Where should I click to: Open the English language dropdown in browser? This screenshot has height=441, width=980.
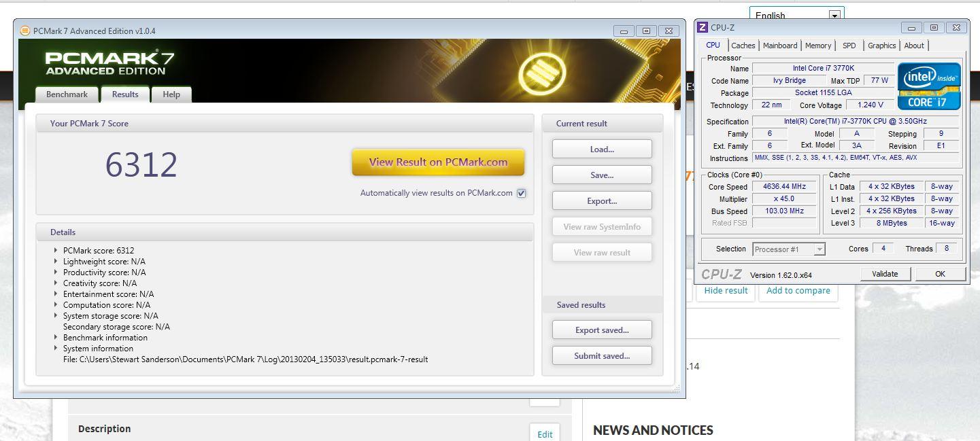click(x=797, y=15)
